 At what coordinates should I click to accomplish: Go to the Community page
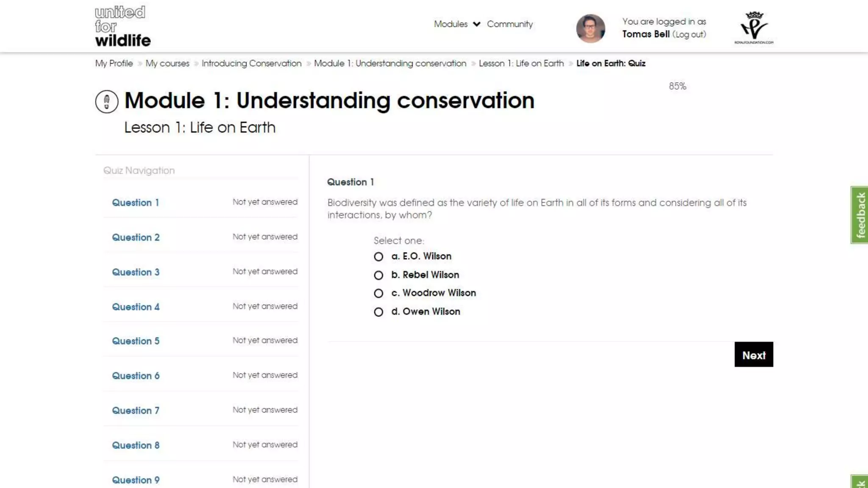coord(509,24)
